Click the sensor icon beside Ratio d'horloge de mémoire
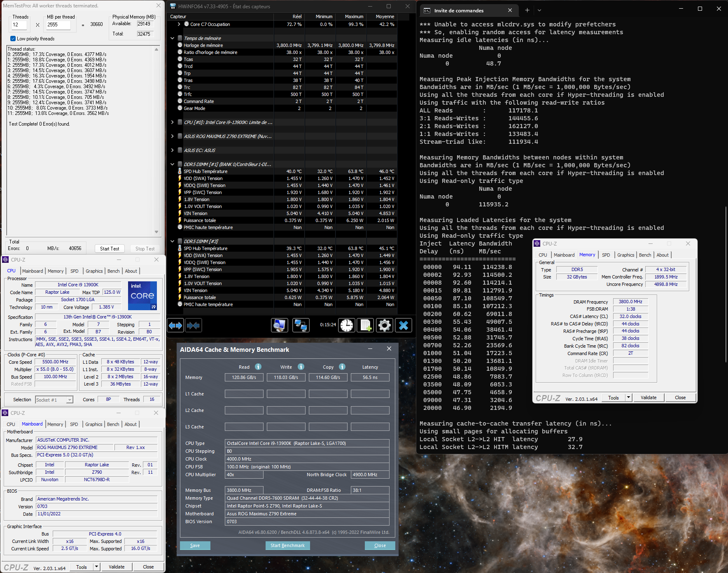The width and height of the screenshot is (728, 573). 180,52
